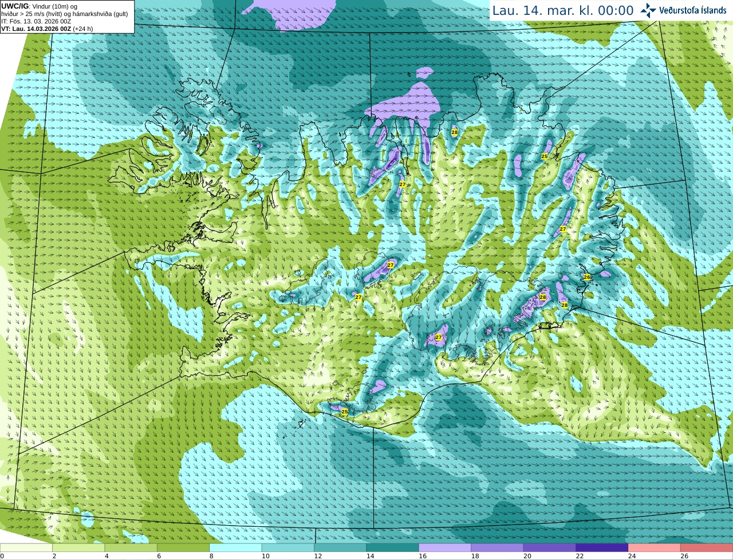Pick the 20–22 m/s violet legend swatch

click(x=550, y=547)
